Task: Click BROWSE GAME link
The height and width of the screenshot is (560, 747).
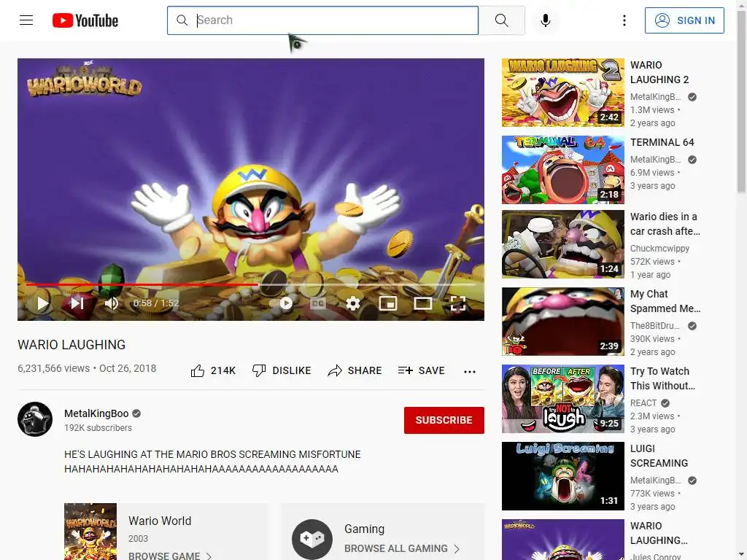Action: [170, 556]
